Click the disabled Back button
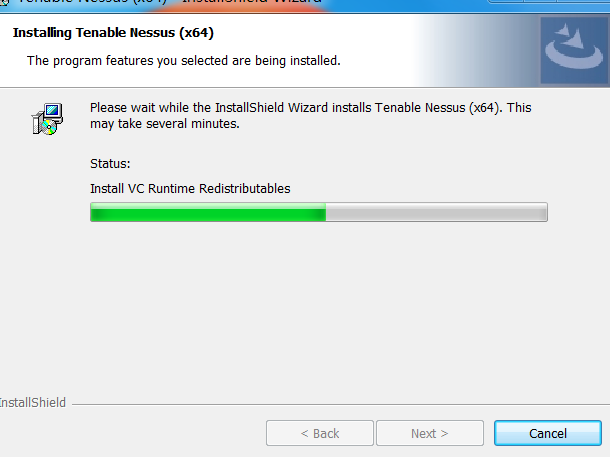 (320, 433)
